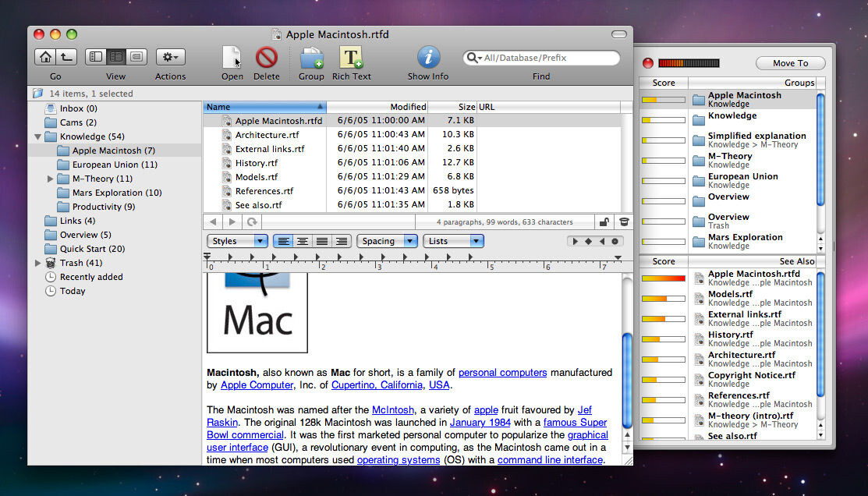Screen dimensions: 868x496
Task: Create a new Rich Text document
Action: pyautogui.click(x=352, y=58)
